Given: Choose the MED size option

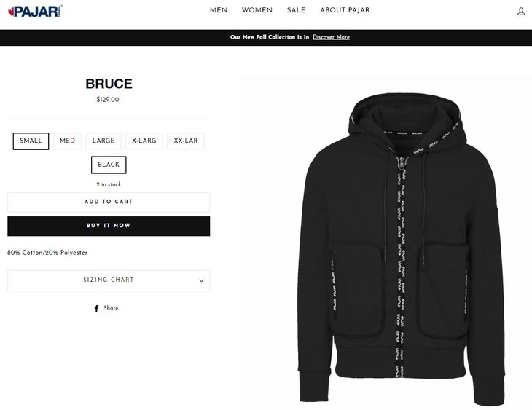Looking at the screenshot, I should coord(67,141).
